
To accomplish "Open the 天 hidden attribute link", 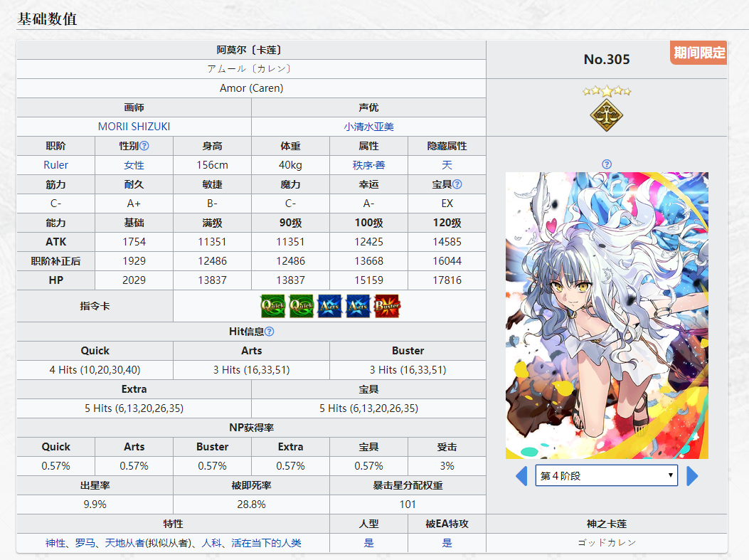I will [447, 165].
